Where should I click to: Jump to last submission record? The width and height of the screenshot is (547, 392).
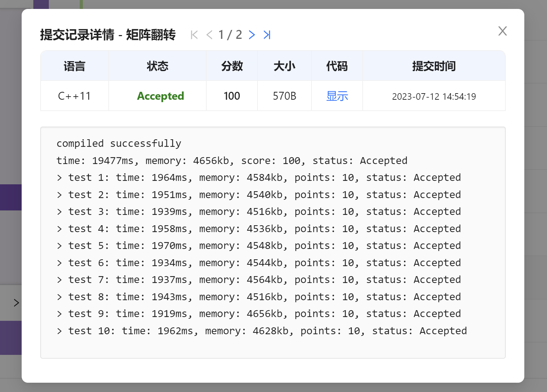(x=267, y=35)
